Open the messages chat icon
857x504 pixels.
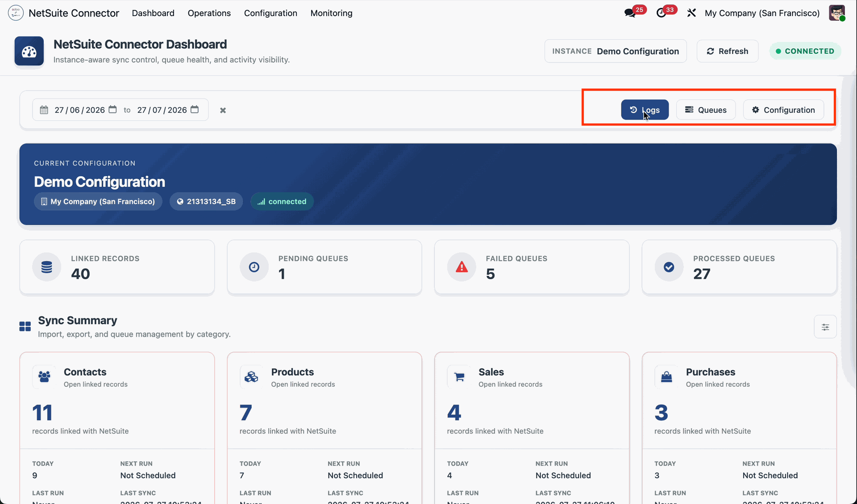(x=630, y=13)
